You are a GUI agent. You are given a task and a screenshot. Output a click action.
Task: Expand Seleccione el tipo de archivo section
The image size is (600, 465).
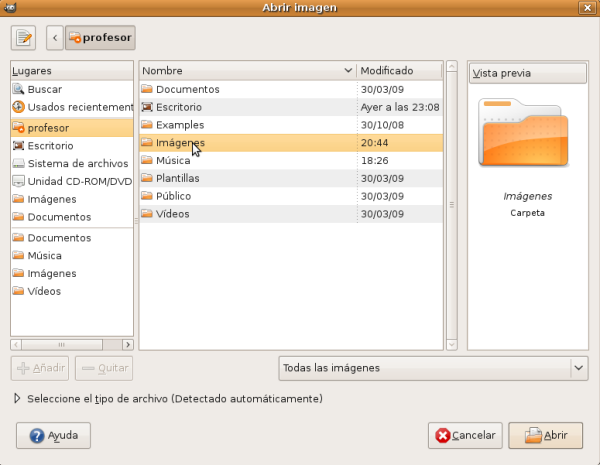click(x=20, y=398)
